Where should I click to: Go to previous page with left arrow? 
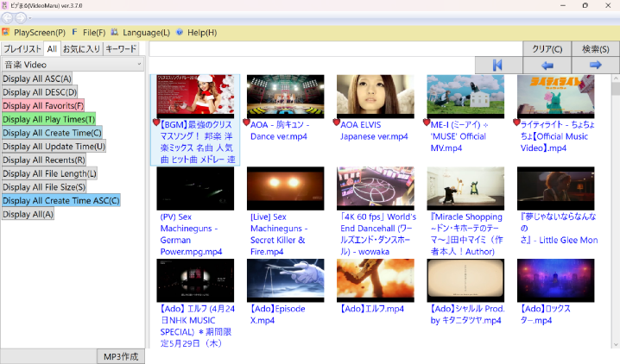click(547, 65)
